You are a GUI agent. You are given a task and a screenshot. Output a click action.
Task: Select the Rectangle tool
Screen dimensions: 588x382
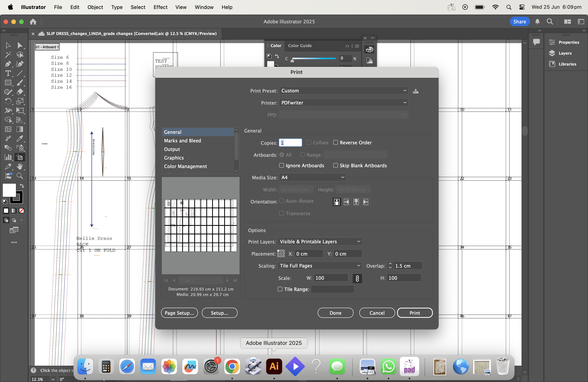click(8, 82)
